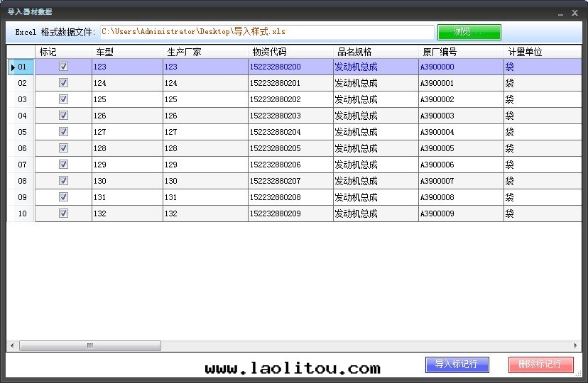The image size is (588, 383).
Task: Click the Excel file path input field
Action: [x=266, y=32]
